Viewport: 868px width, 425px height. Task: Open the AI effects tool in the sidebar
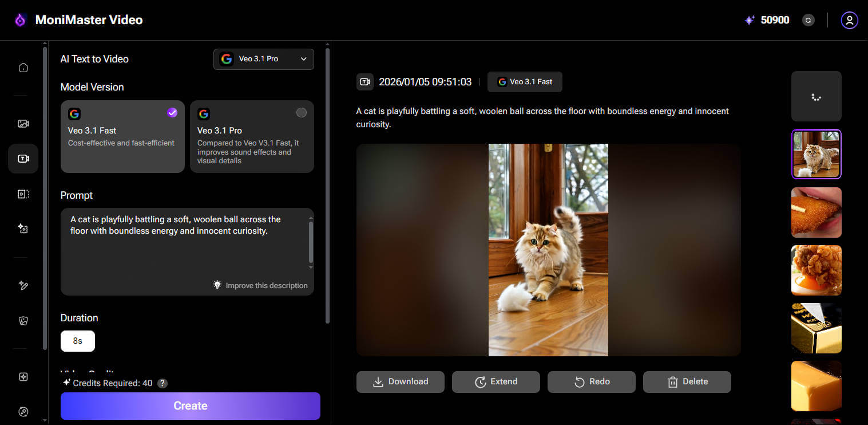coord(23,228)
